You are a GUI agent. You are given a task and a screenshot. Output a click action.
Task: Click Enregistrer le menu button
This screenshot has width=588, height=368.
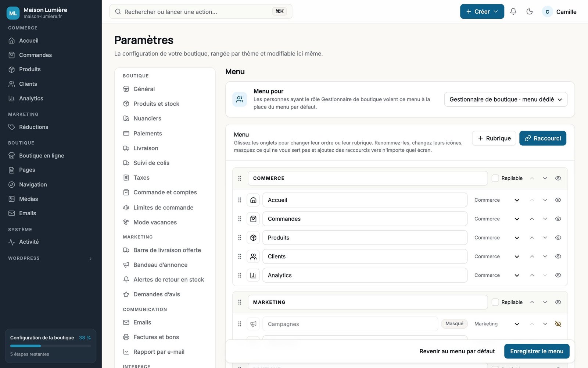coord(537,351)
